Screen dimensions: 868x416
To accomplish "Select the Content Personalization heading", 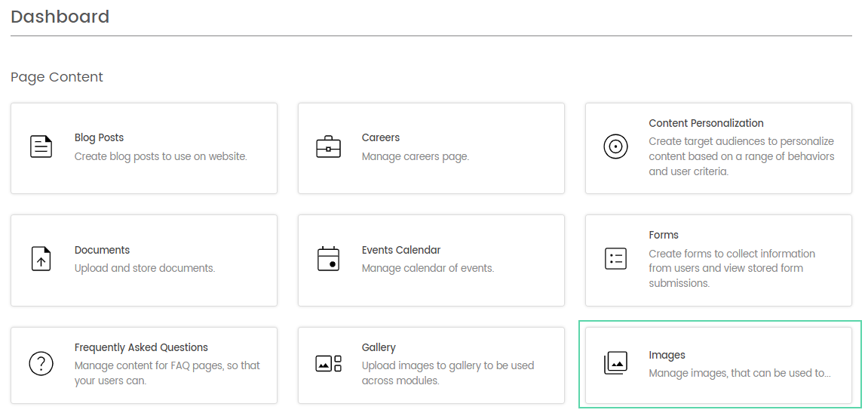I will [x=707, y=123].
